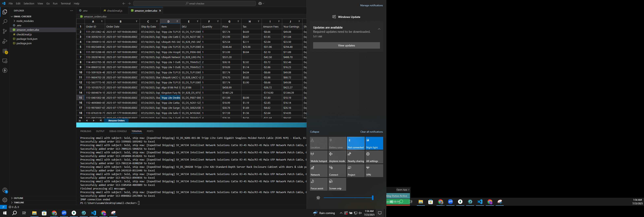
Task: Open Microsoft Store from the main taskbar
Action: pyautogui.click(x=44, y=213)
